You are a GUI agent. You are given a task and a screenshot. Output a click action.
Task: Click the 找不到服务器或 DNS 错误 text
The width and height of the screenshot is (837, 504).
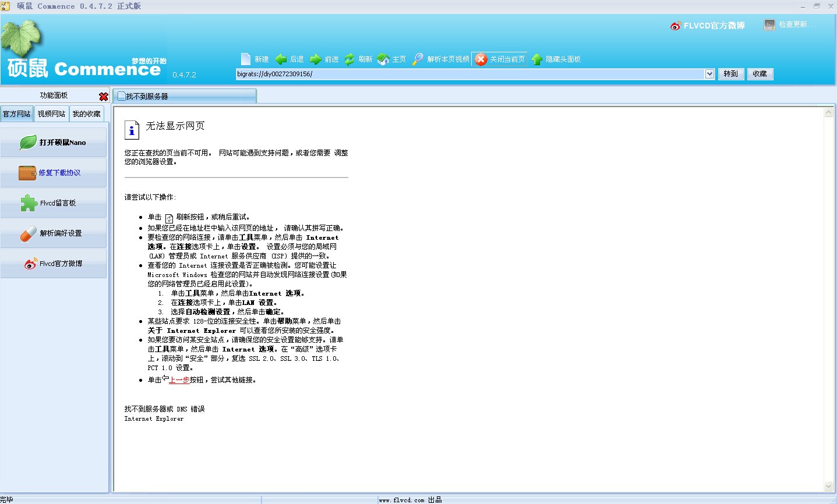coord(164,409)
